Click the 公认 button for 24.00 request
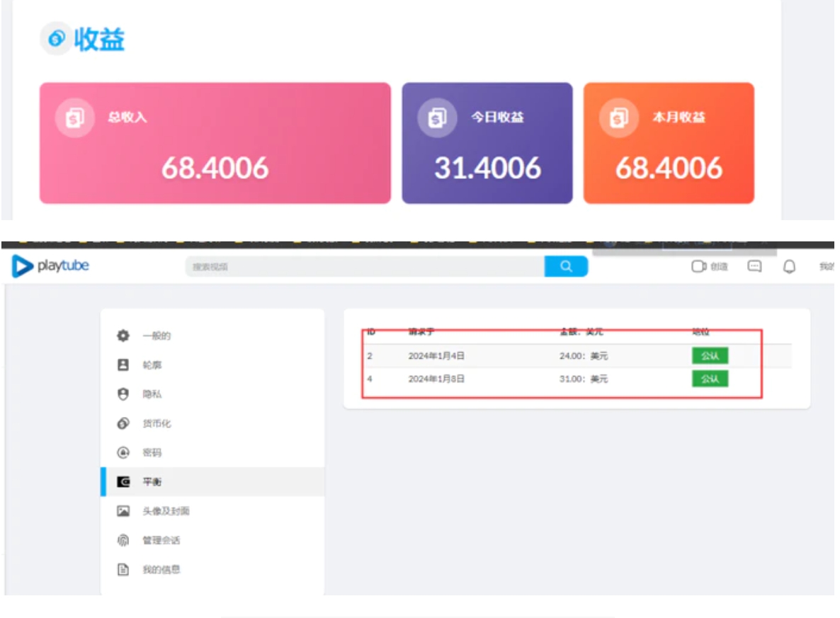This screenshot has height=618, width=840. [710, 356]
